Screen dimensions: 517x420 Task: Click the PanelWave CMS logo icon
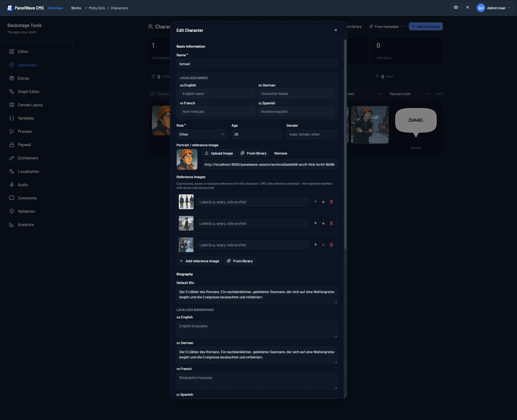tap(9, 8)
